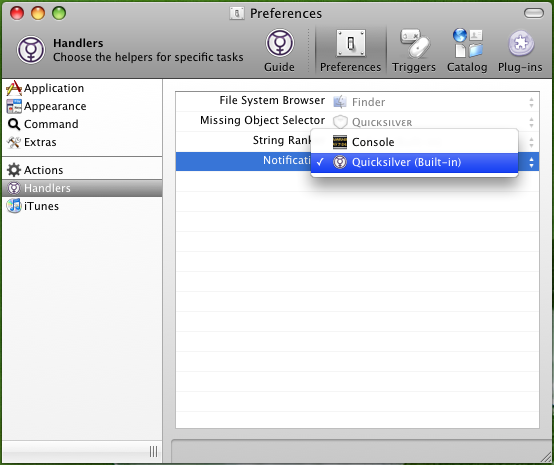Click the String Ranker row label
Screen dimensions: 554x465
click(x=282, y=141)
